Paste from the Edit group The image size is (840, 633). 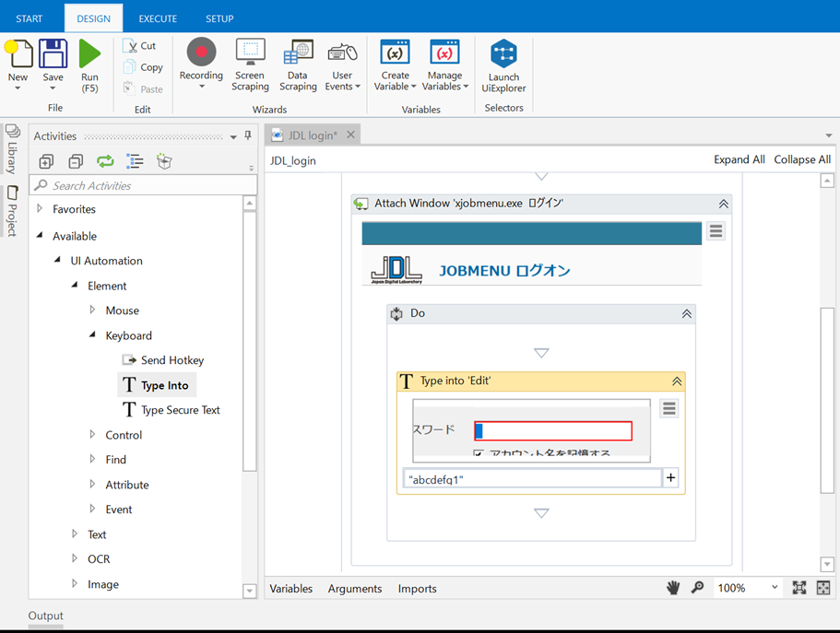[x=144, y=88]
